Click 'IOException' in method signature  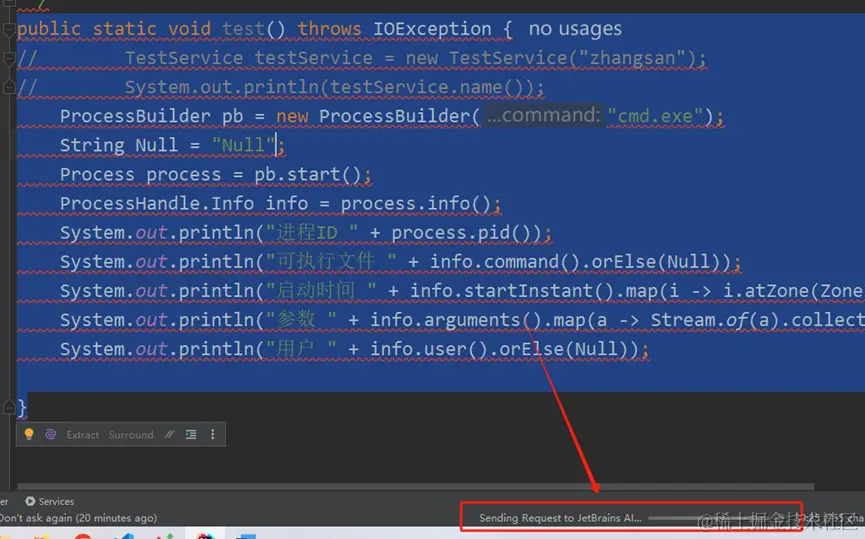tap(432, 29)
